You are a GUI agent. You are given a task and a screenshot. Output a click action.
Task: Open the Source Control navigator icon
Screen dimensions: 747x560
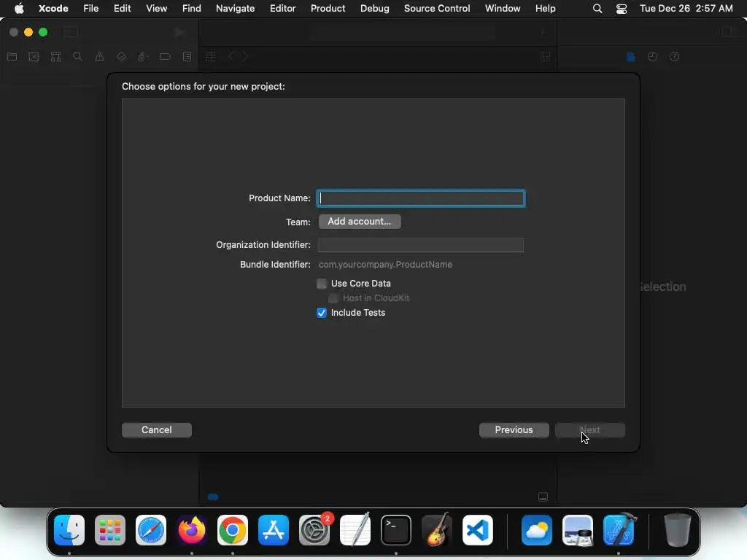(x=34, y=57)
